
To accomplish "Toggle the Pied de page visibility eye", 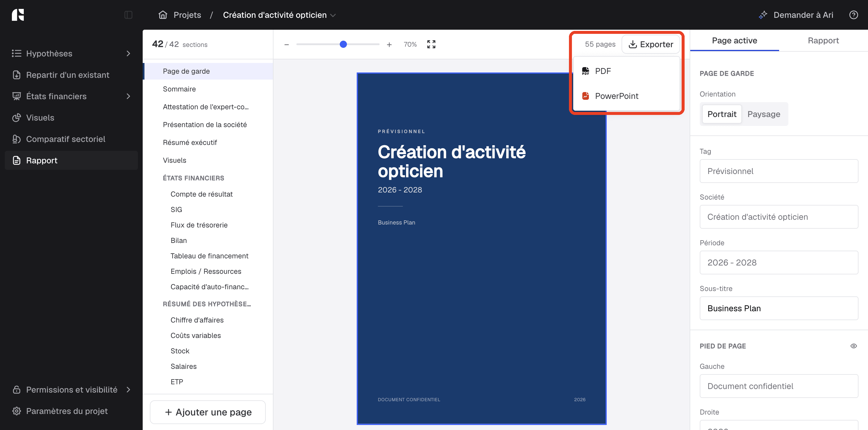I will [x=853, y=346].
